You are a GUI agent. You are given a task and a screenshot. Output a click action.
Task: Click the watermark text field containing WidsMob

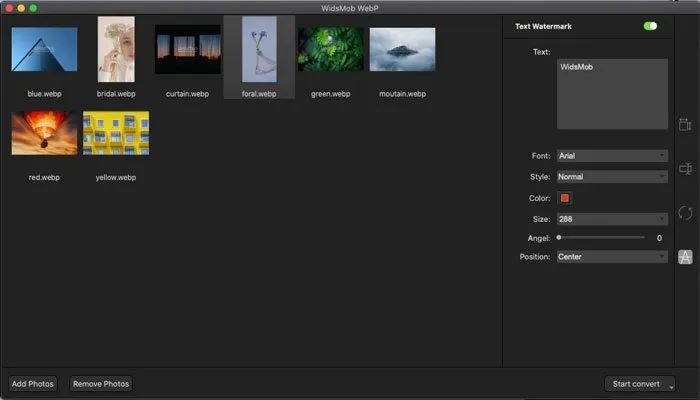click(612, 94)
